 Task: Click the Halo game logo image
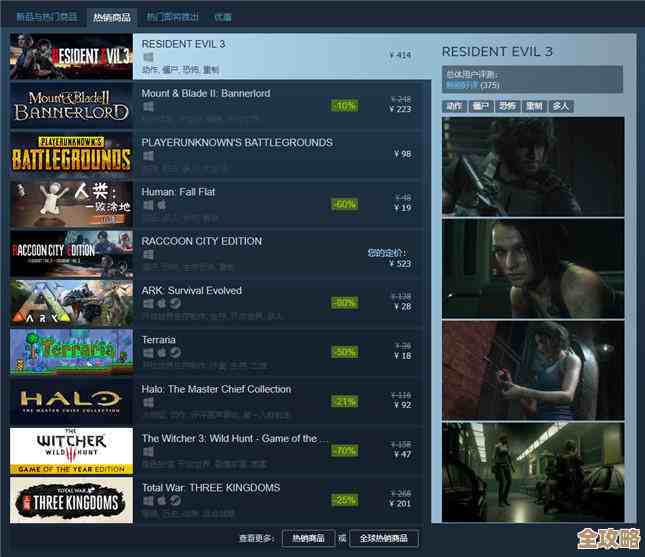[71, 401]
